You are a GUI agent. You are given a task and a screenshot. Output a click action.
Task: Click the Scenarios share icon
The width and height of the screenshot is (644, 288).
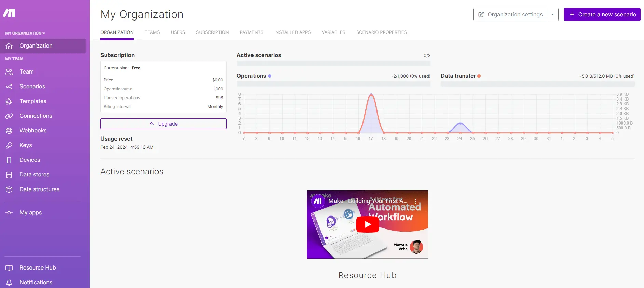(x=9, y=87)
